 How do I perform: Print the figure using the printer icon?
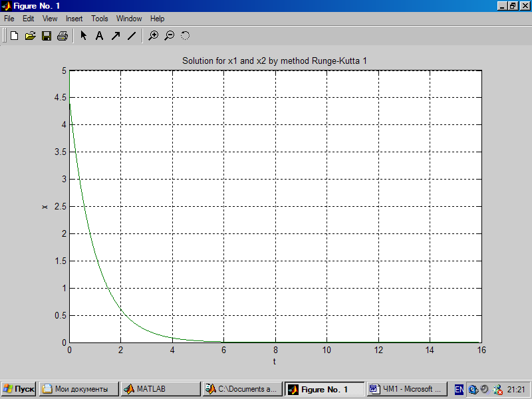[x=62, y=36]
